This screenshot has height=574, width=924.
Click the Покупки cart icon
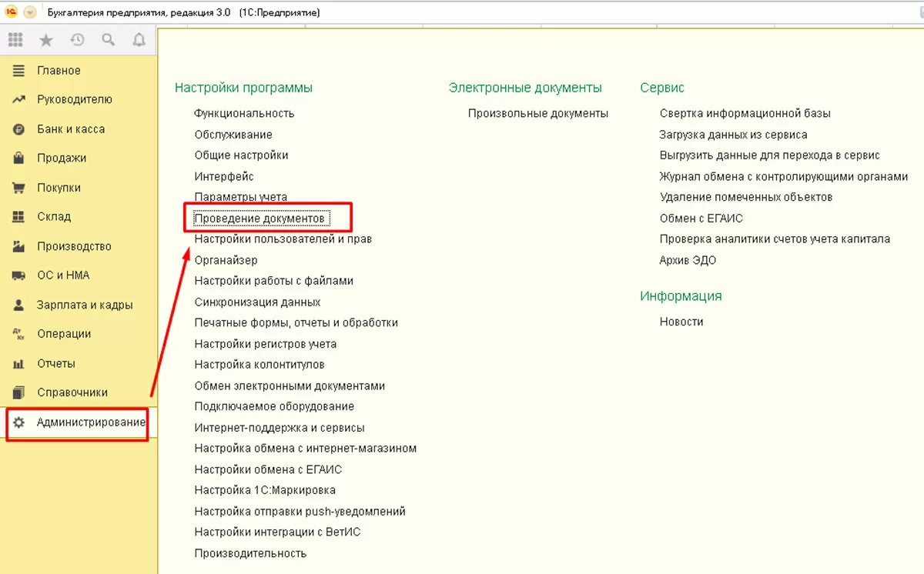(x=18, y=188)
